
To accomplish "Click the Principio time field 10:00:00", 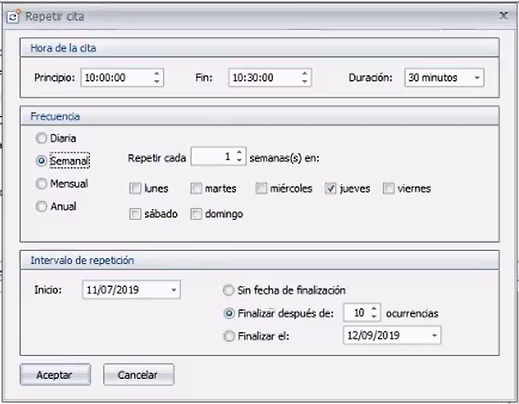I will pyautogui.click(x=122, y=78).
